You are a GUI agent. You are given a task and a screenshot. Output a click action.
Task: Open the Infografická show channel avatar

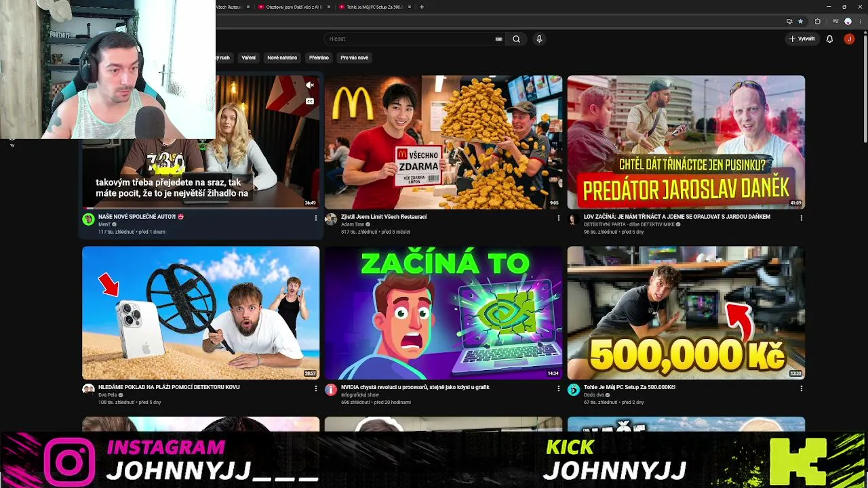(x=331, y=389)
